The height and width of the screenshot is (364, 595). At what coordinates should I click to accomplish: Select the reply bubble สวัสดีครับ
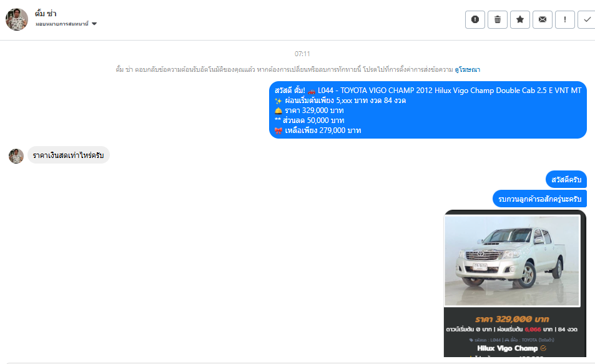point(566,180)
